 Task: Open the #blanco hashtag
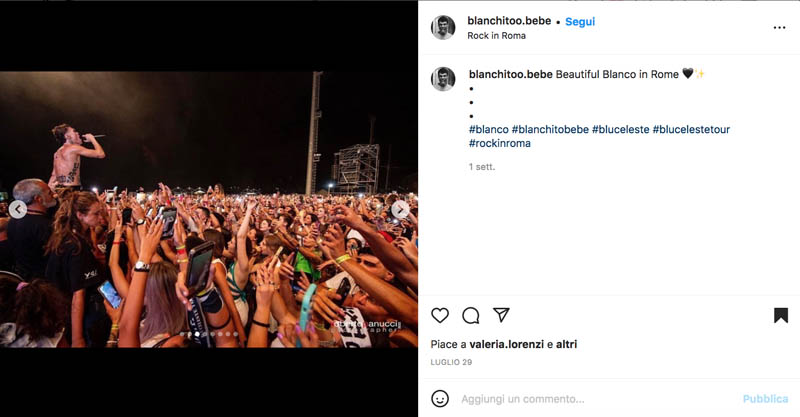click(489, 130)
